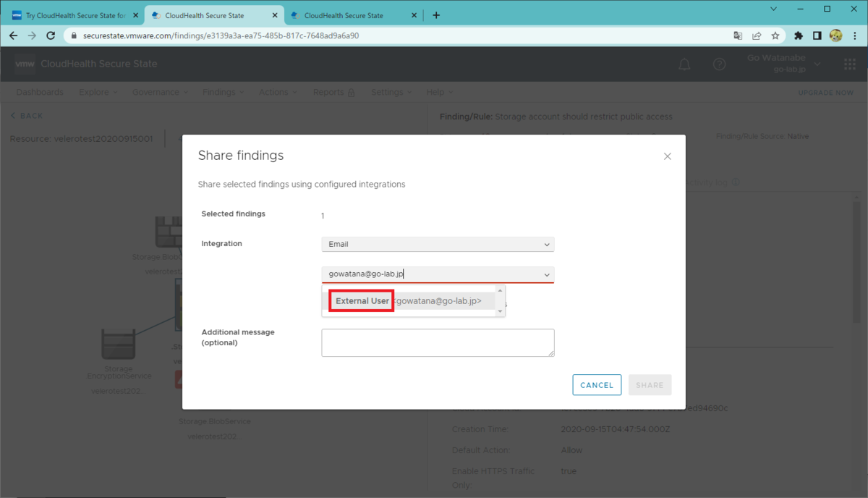Click the Translate page icon
The width and height of the screenshot is (868, 498).
tap(737, 35)
